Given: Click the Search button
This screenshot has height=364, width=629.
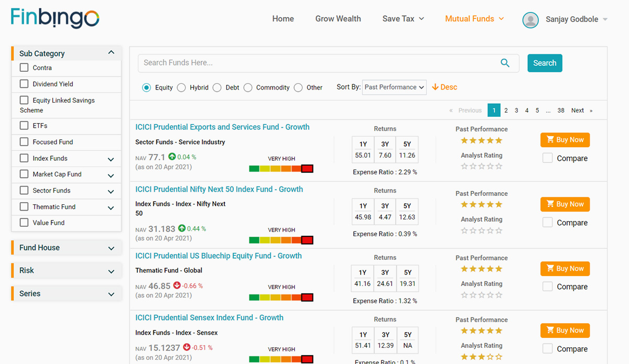Looking at the screenshot, I should pos(545,63).
